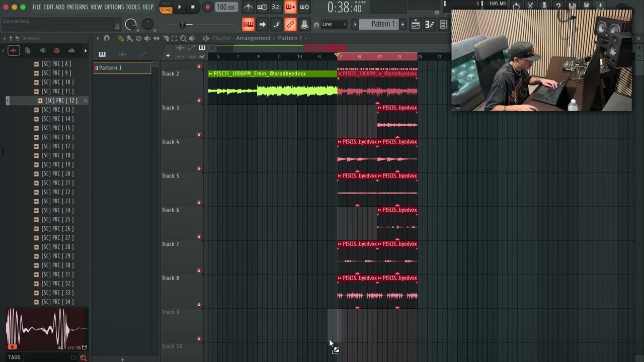Click the transport Stop button
The image size is (644, 362).
193,7
